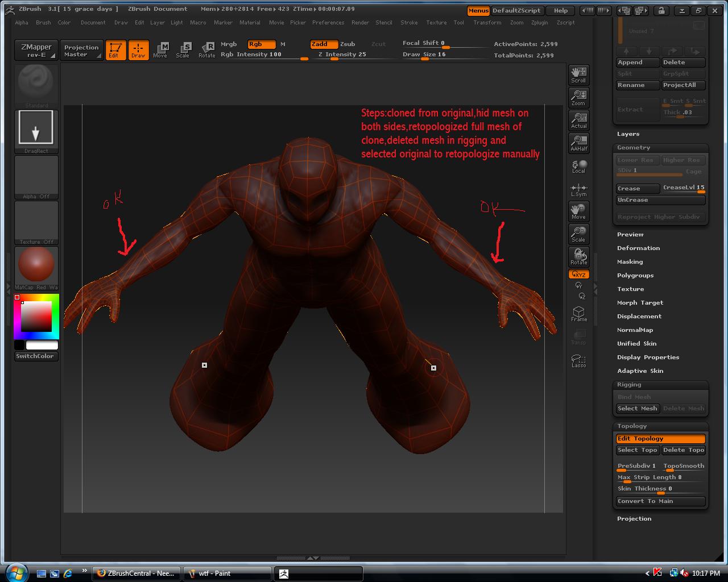Open the Tool menu
This screenshot has width=728, height=582.
click(x=459, y=23)
